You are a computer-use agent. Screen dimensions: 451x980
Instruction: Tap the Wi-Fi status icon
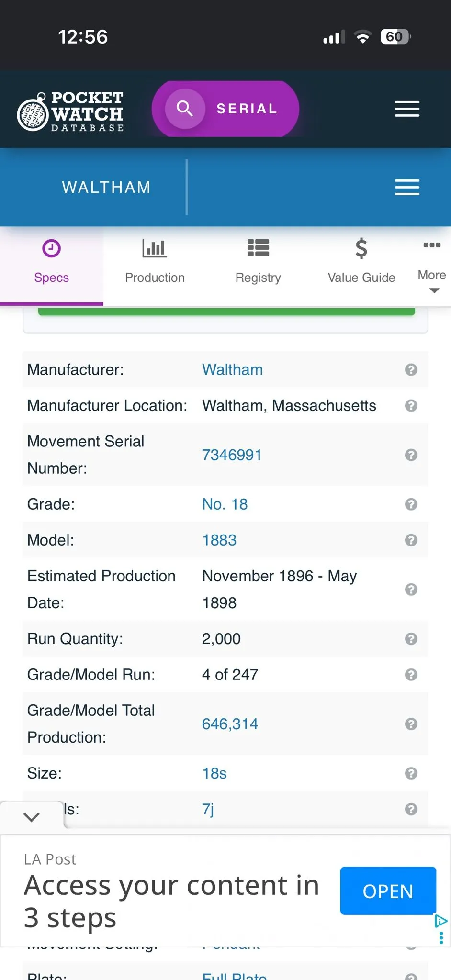pyautogui.click(x=362, y=37)
